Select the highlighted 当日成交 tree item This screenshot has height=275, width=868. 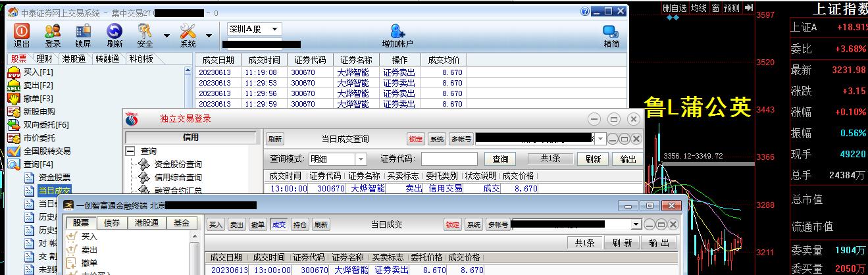click(54, 190)
